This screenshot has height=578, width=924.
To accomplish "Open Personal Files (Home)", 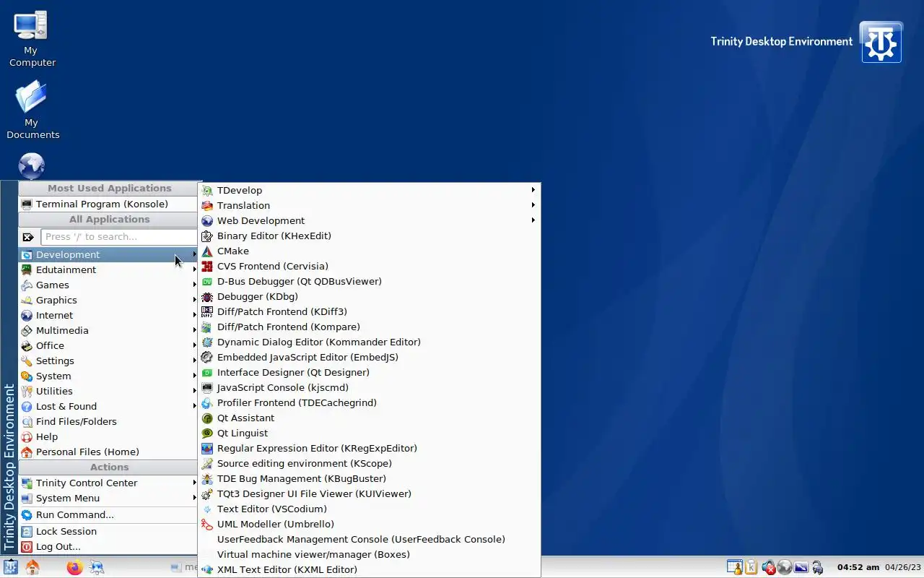I will [x=108, y=452].
